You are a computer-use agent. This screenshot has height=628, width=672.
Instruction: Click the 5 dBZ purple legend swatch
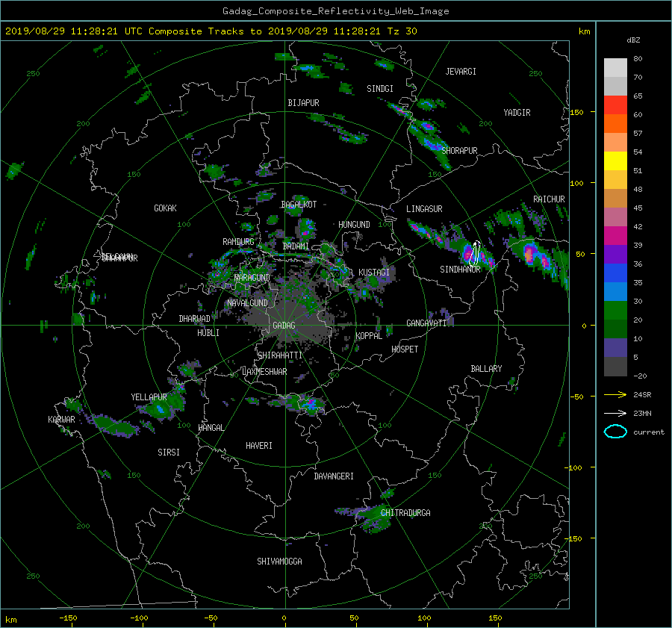click(615, 348)
